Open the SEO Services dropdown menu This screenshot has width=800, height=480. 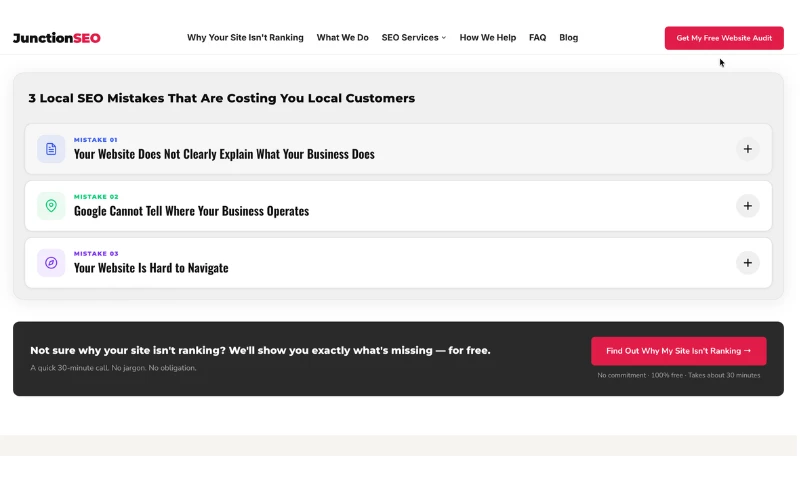(x=414, y=38)
